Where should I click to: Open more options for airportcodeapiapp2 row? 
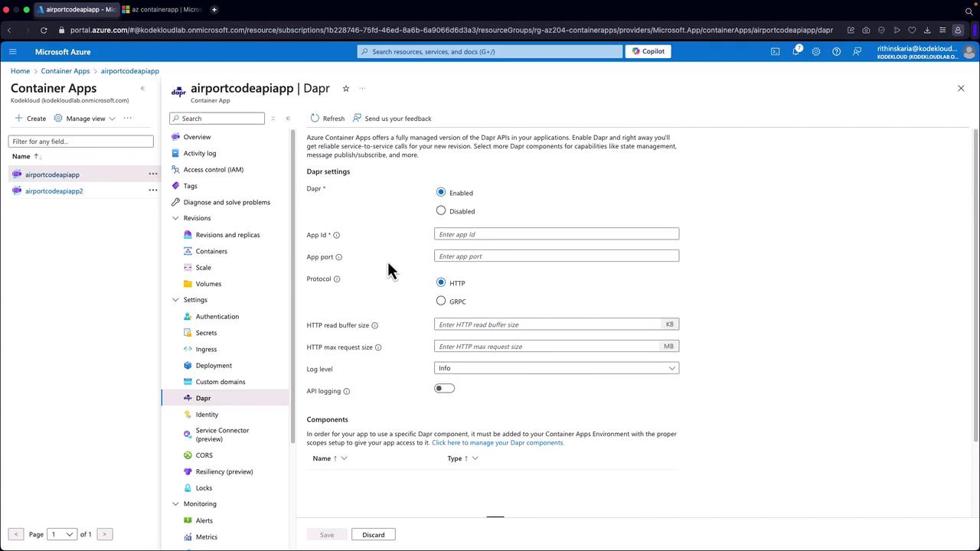pos(153,191)
